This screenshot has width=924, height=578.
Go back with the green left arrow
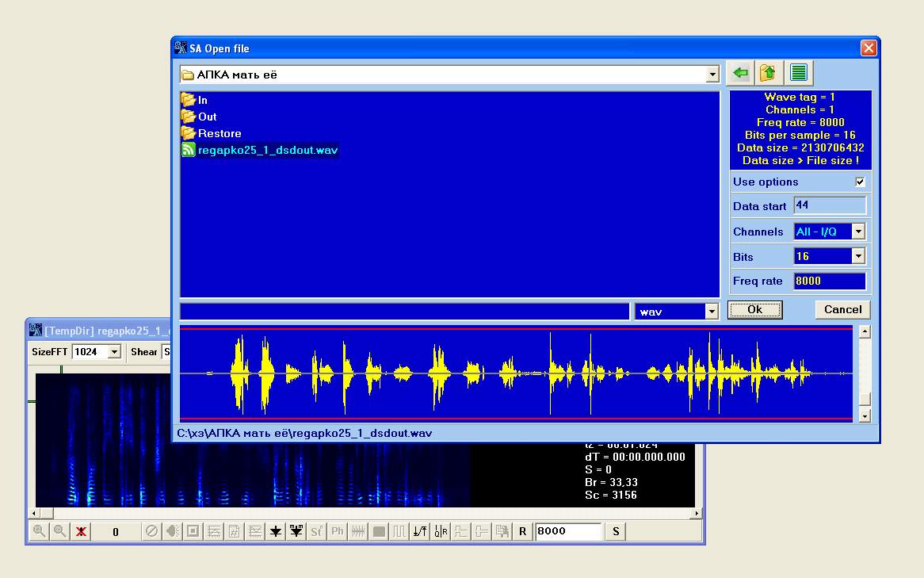pyautogui.click(x=740, y=73)
